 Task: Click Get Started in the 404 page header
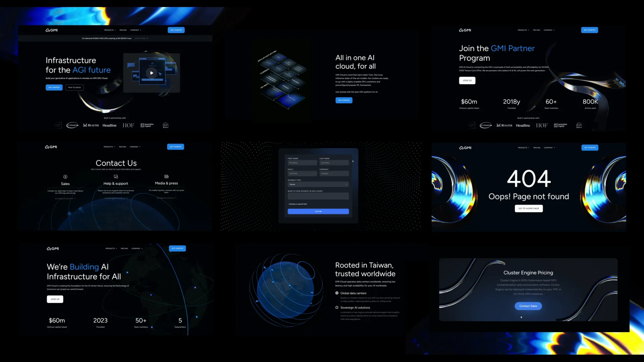(x=590, y=148)
